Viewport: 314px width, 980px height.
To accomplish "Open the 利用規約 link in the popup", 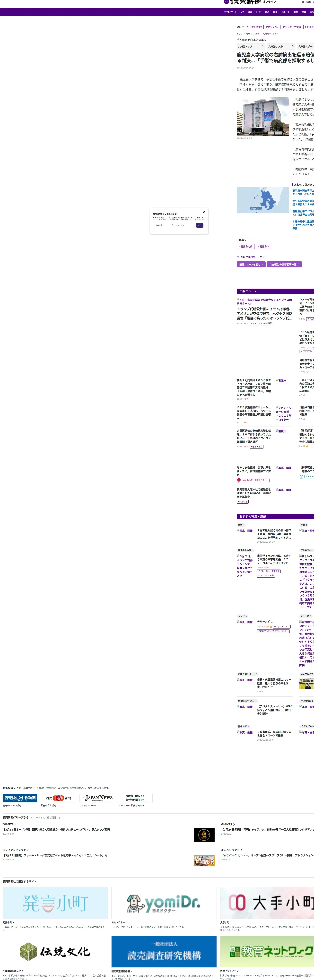I will click(159, 225).
